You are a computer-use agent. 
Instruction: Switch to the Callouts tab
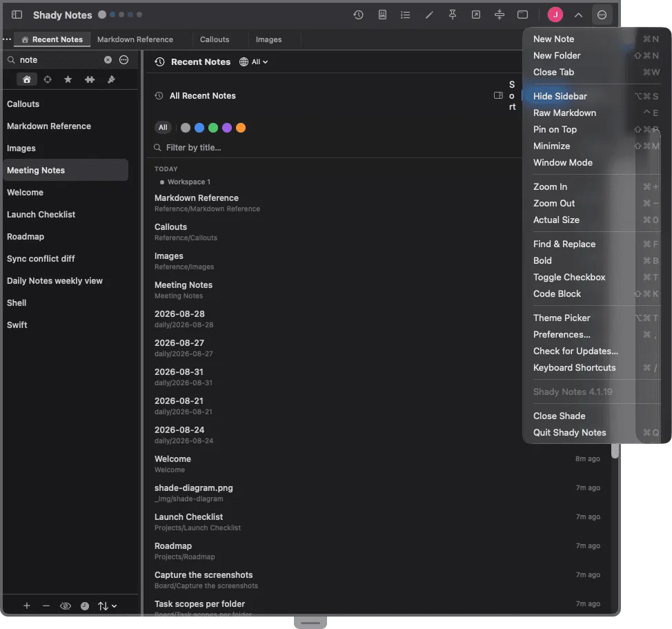tap(215, 39)
